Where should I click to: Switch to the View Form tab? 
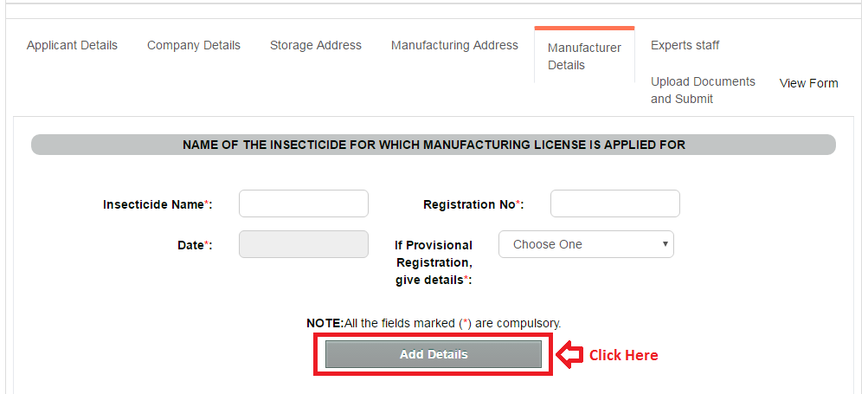[808, 83]
